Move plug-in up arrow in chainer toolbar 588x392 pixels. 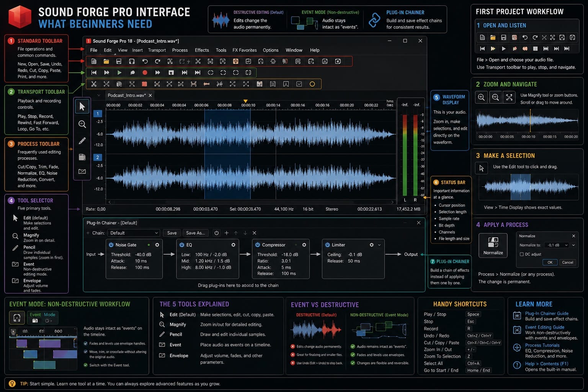[x=236, y=233]
